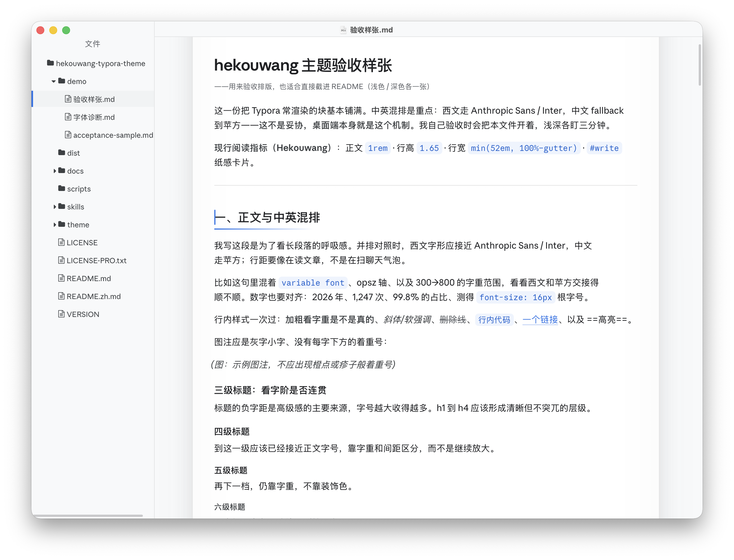Click the 字体诊断.md file icon

68,117
